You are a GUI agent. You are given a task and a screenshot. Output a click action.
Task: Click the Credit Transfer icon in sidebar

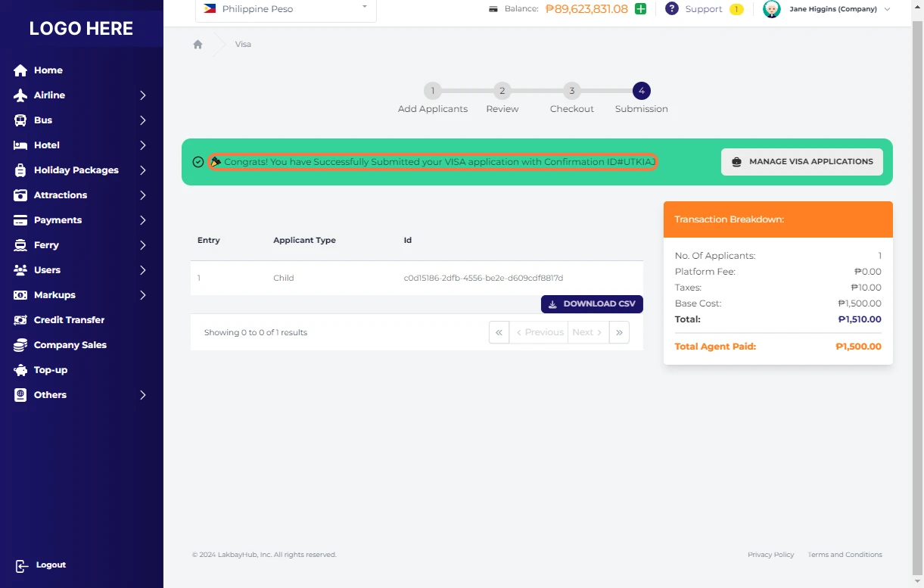tap(20, 320)
